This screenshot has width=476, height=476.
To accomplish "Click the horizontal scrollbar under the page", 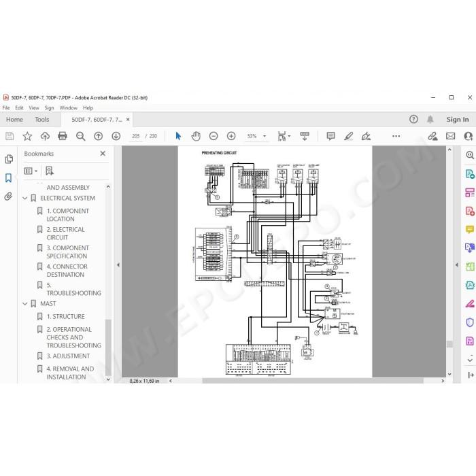I will [313, 381].
